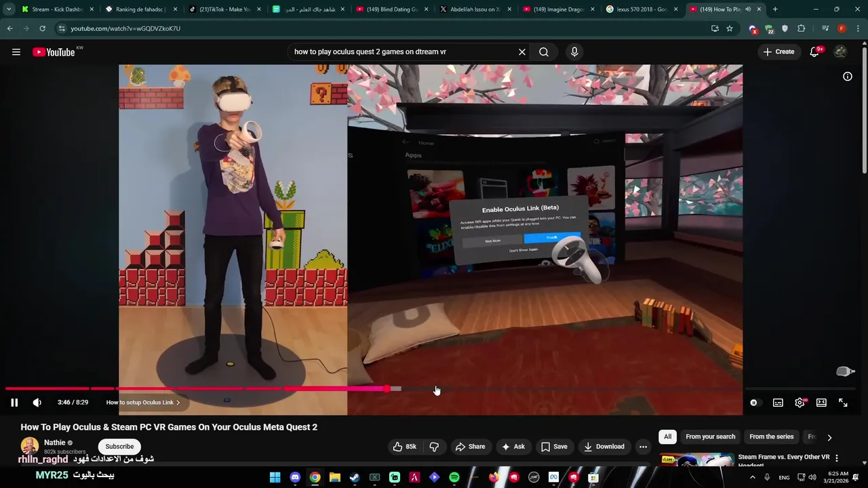This screenshot has height=488, width=868.
Task: Subscribe to Nathie channel
Action: [119, 447]
